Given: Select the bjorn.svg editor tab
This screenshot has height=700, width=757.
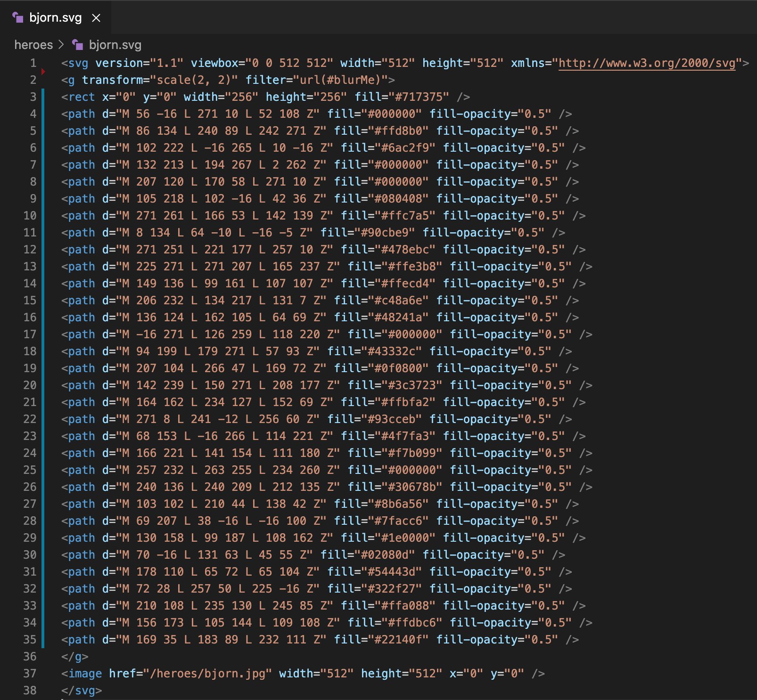Looking at the screenshot, I should [x=56, y=18].
